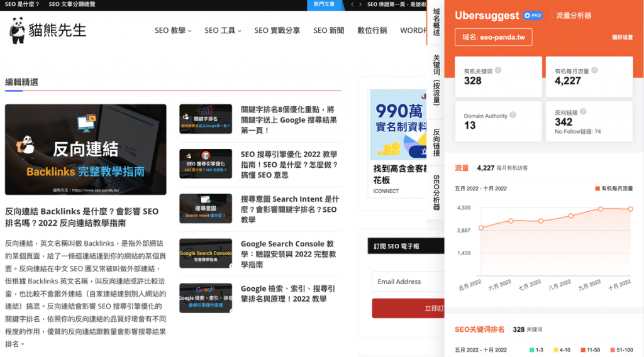Expand the SEO 教學 dropdown menu

point(173,30)
